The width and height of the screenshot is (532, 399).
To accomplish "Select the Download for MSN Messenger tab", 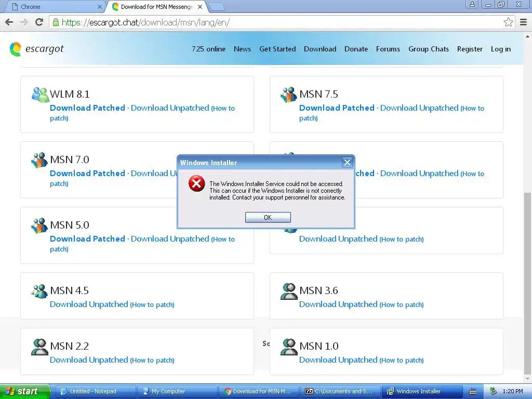I will click(x=156, y=7).
